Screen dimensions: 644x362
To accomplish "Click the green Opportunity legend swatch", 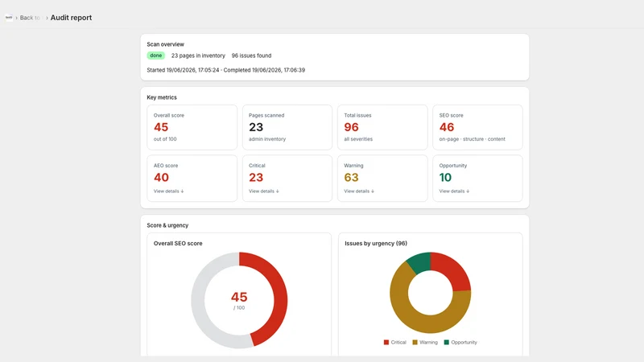I will [x=447, y=343].
